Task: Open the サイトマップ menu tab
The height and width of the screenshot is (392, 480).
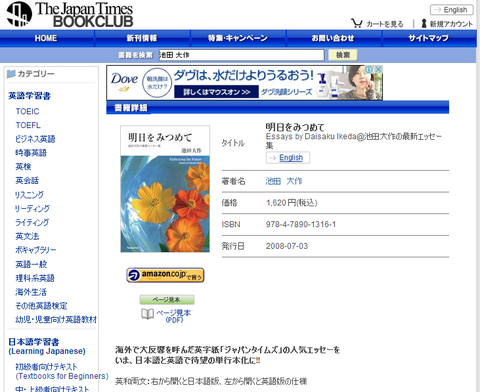Action: (x=429, y=38)
